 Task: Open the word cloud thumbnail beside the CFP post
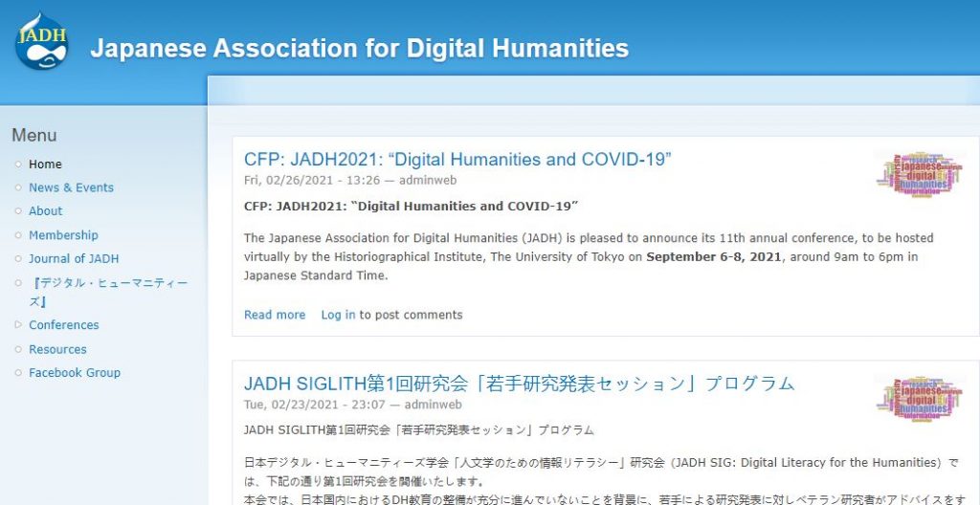point(919,174)
